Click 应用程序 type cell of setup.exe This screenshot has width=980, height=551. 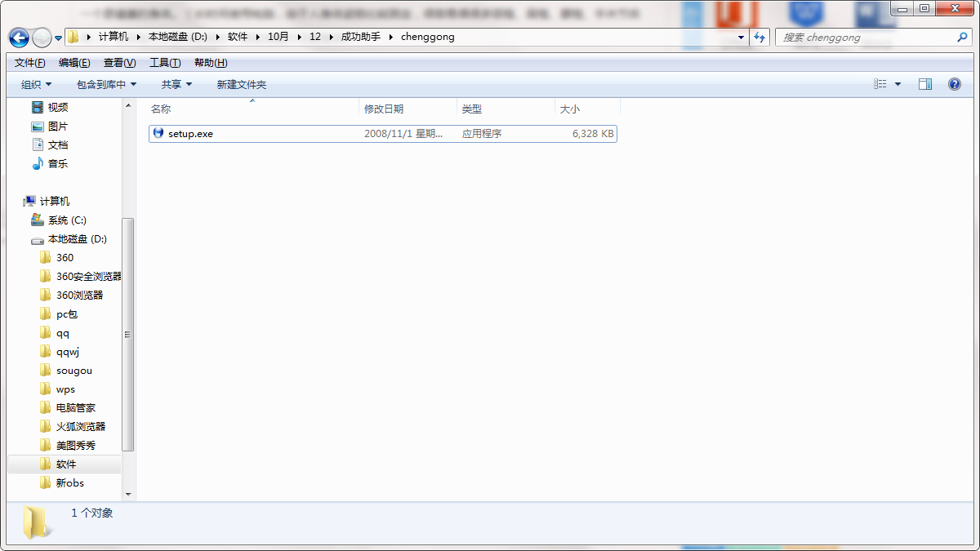click(x=482, y=133)
